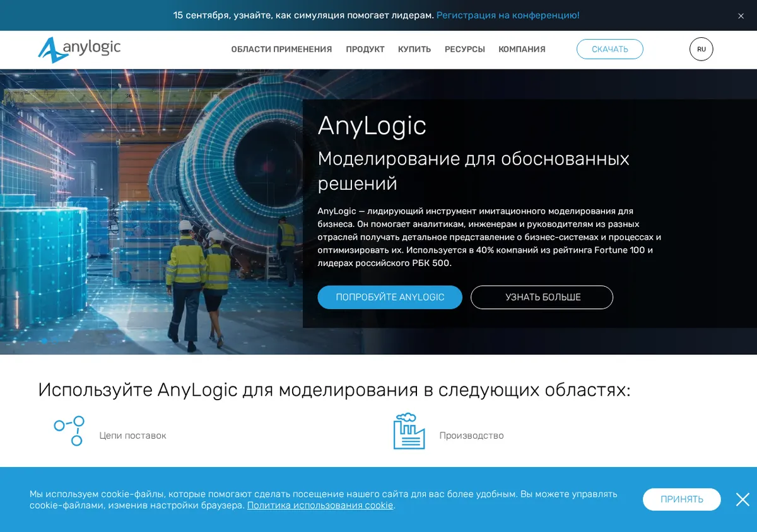Close the top conference announcement banner
The width and height of the screenshot is (757, 532).
click(x=741, y=16)
